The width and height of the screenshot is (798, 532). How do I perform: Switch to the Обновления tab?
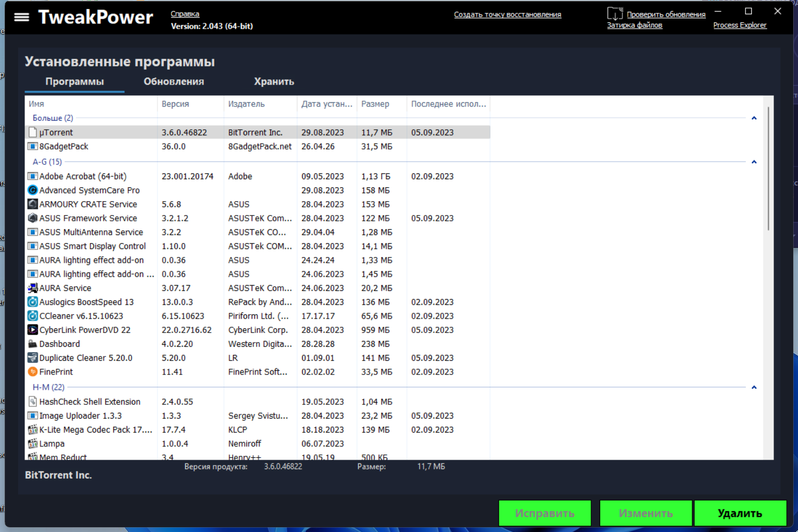click(174, 81)
